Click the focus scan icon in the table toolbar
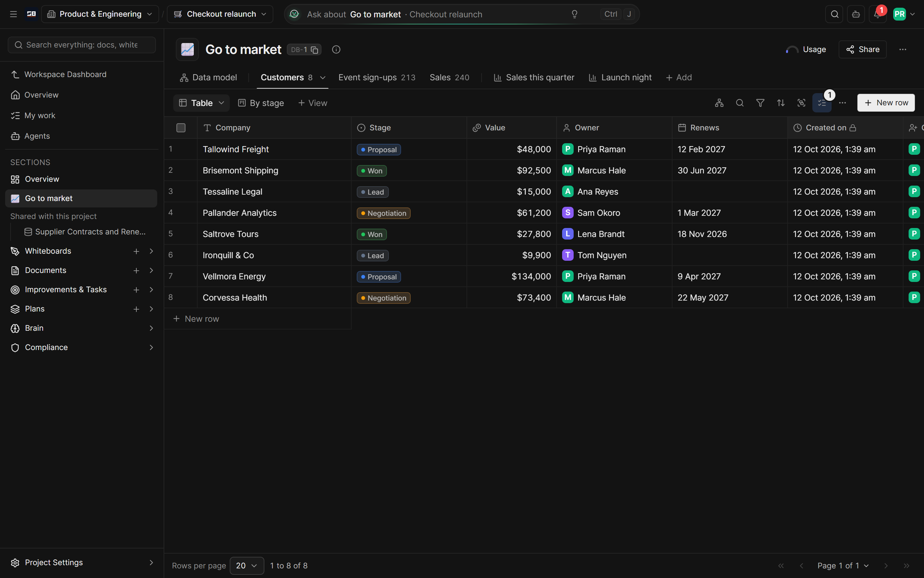The height and width of the screenshot is (578, 924). [801, 103]
